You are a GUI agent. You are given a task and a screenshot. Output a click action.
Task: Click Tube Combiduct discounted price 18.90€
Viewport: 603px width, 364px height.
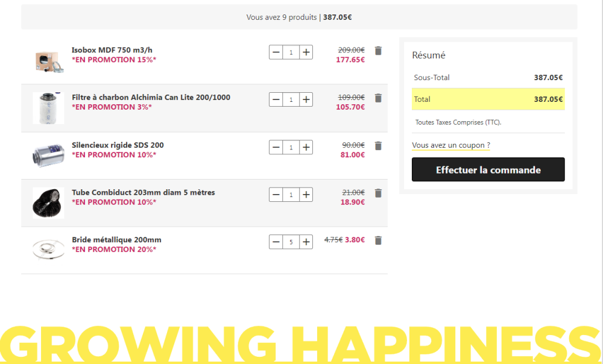(x=353, y=202)
